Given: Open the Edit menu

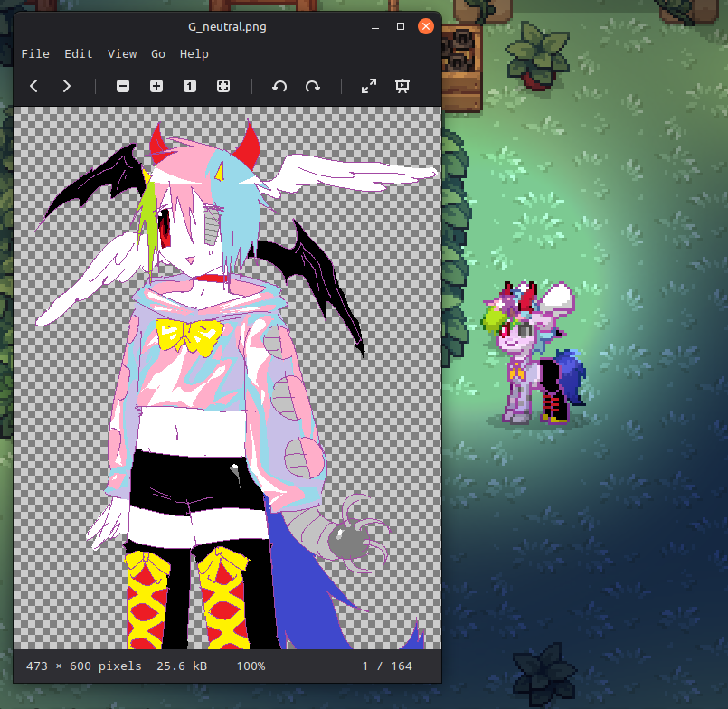Looking at the screenshot, I should (79, 54).
